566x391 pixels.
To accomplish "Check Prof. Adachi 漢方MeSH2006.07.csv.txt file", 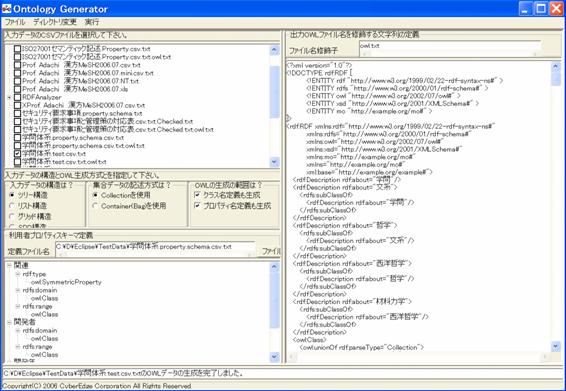I will (17, 65).
